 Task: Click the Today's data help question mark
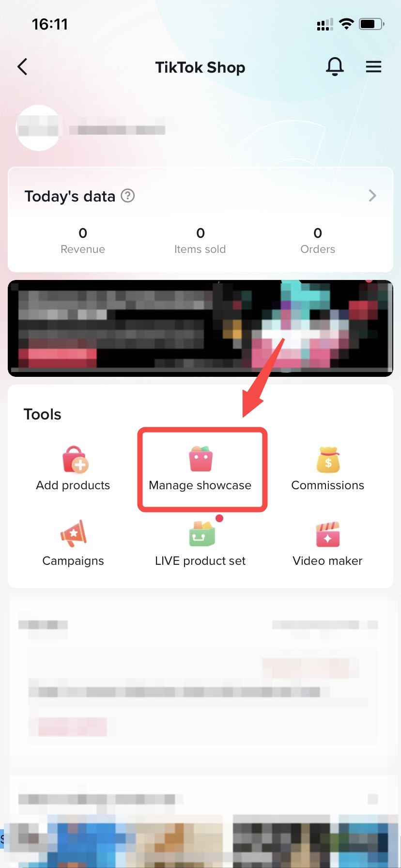point(127,196)
